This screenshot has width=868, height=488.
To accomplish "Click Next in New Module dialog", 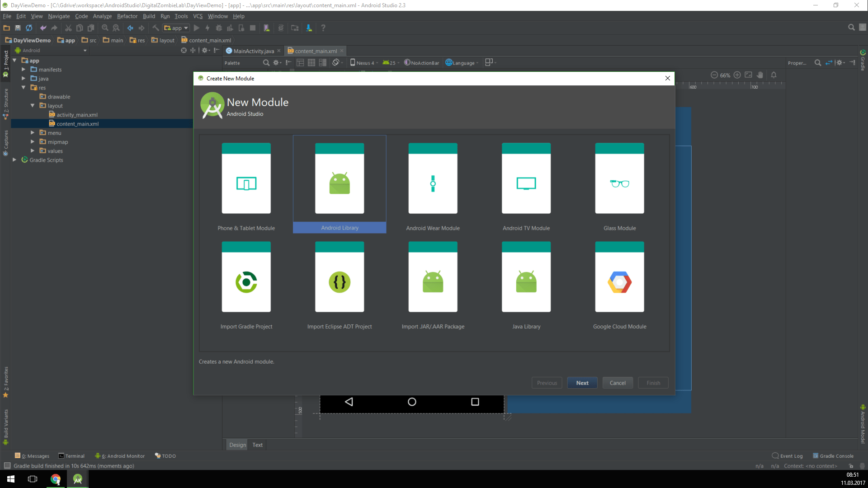I will [x=582, y=383].
